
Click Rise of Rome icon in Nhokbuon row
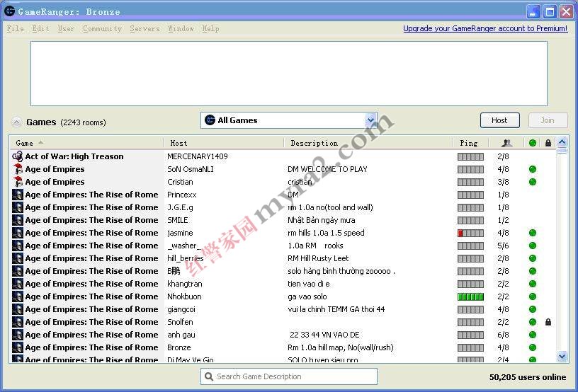tap(18, 296)
